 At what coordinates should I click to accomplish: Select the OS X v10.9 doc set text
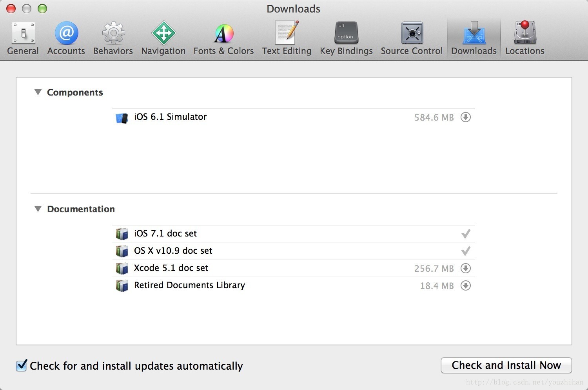173,251
